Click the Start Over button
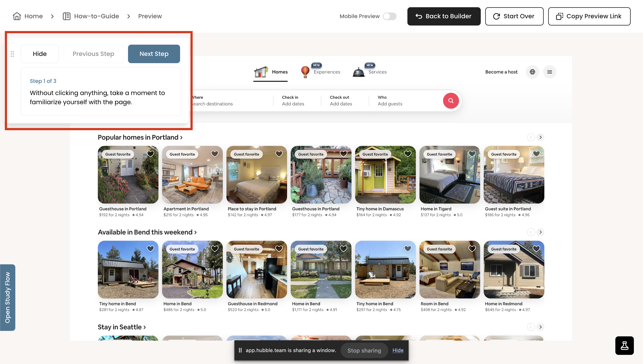 pos(514,16)
